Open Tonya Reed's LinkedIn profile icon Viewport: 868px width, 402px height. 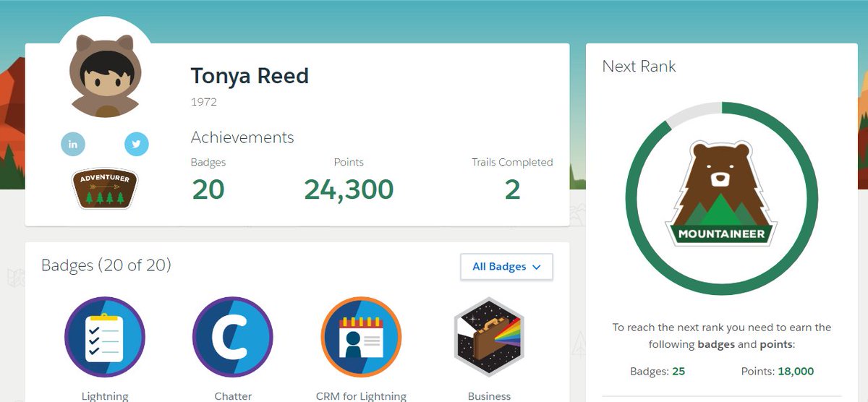click(x=73, y=144)
